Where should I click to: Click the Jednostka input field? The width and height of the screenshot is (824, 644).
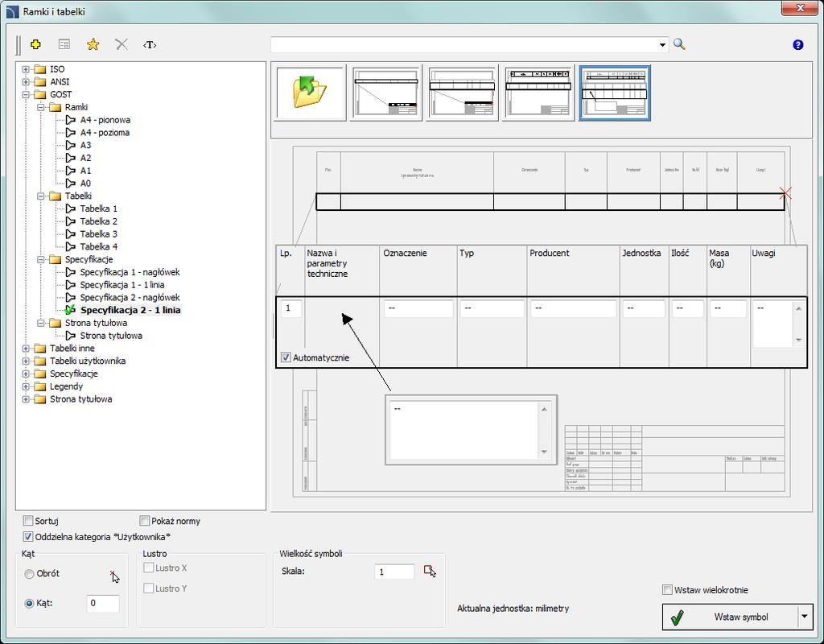click(x=644, y=308)
